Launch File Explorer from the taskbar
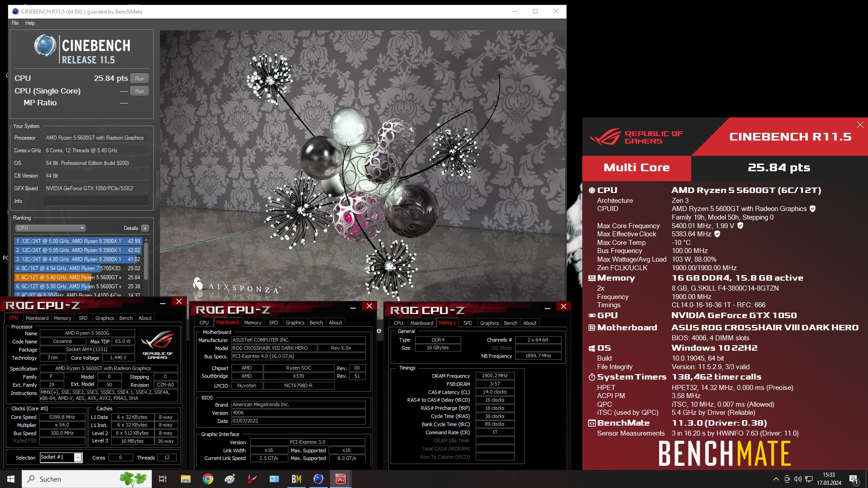The width and height of the screenshot is (868, 488). tap(185, 479)
